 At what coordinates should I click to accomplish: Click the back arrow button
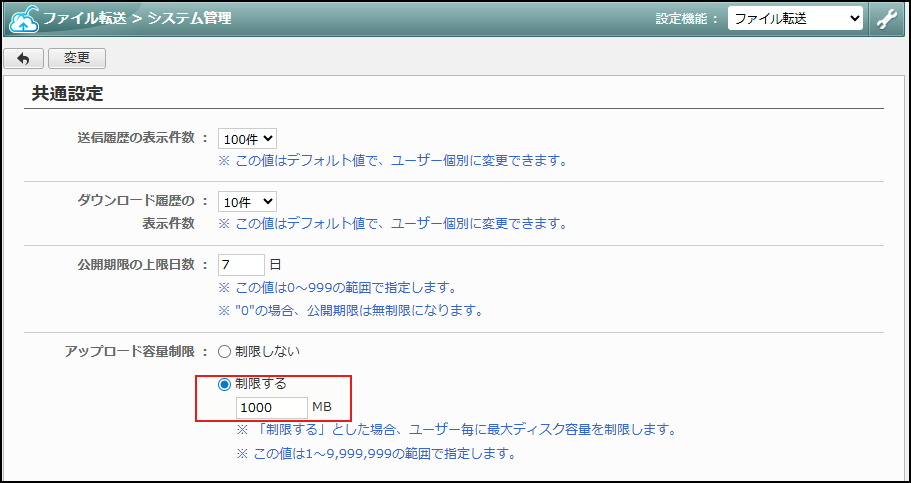[x=23, y=59]
